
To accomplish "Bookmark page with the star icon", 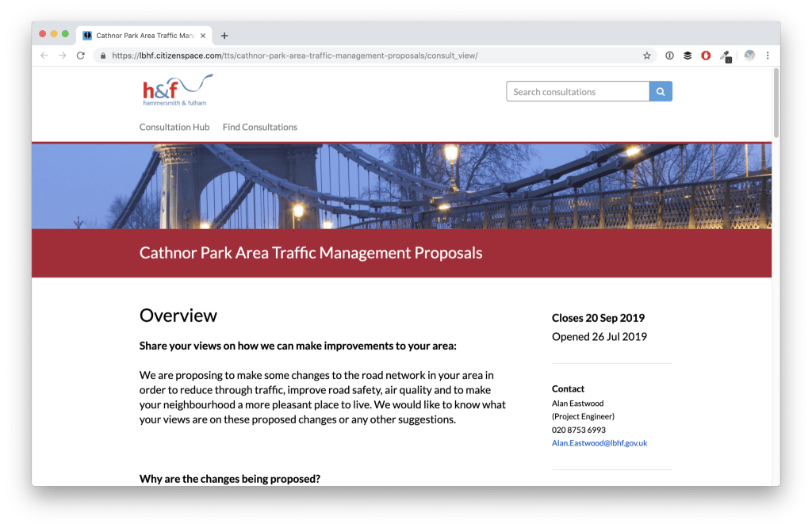I will coord(647,55).
